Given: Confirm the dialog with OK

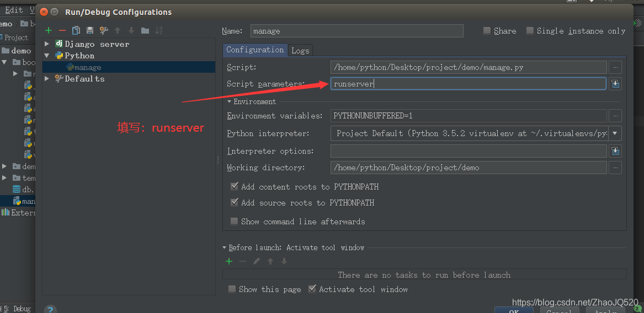Looking at the screenshot, I should pyautogui.click(x=514, y=311).
